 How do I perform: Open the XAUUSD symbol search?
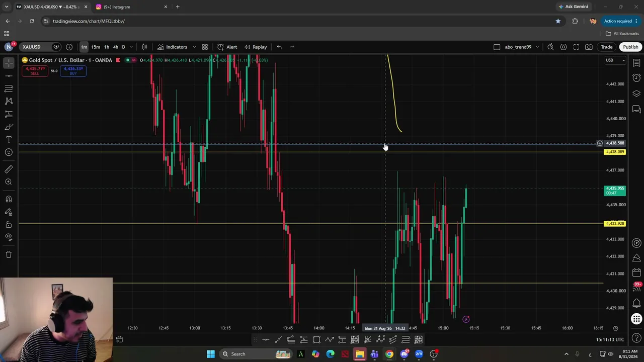(x=32, y=47)
